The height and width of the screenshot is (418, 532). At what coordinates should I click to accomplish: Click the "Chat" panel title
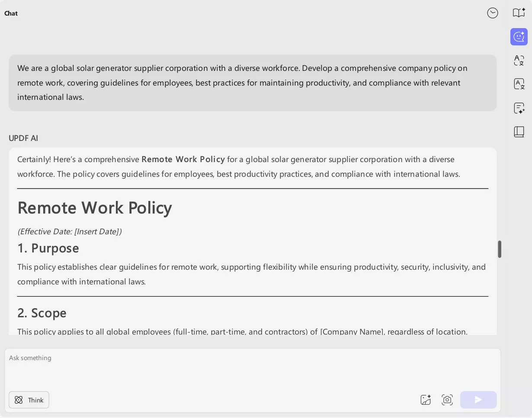[11, 13]
